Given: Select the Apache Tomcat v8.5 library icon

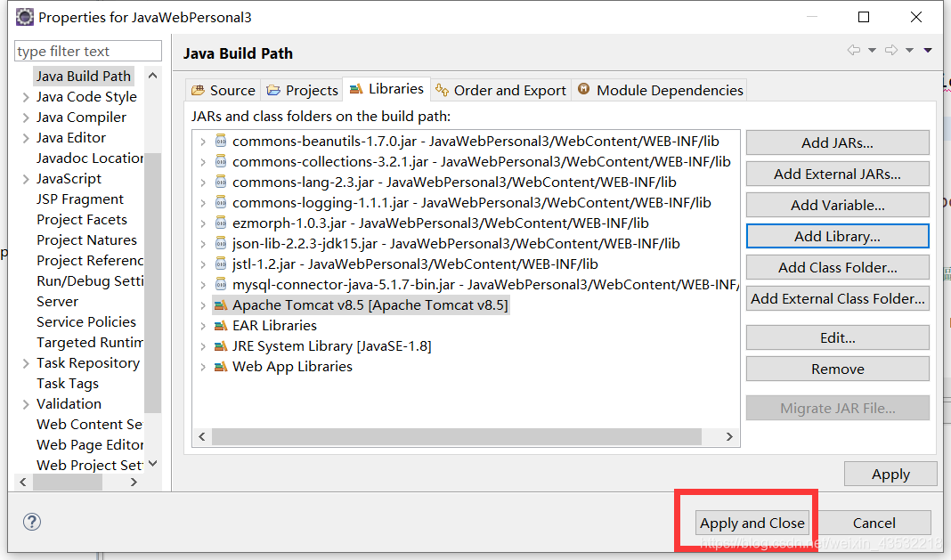Looking at the screenshot, I should click(x=223, y=304).
